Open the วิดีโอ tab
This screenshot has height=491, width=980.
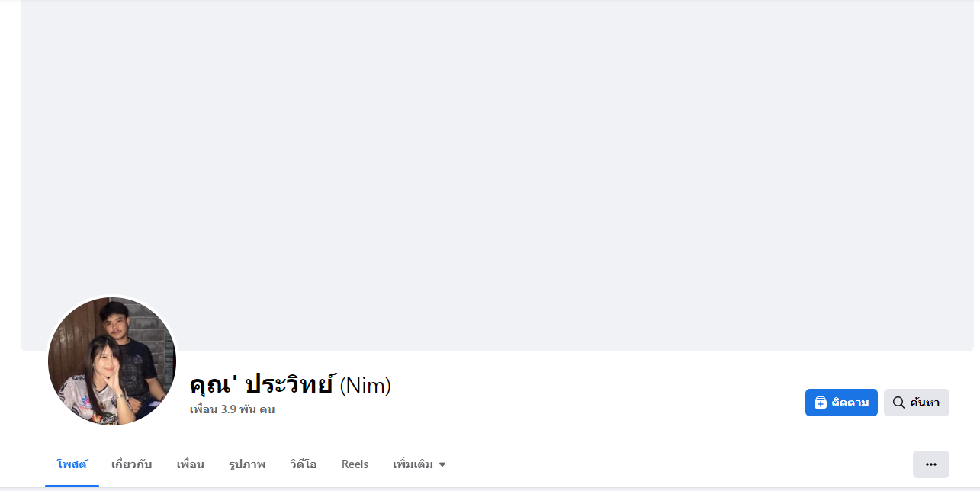point(304,464)
